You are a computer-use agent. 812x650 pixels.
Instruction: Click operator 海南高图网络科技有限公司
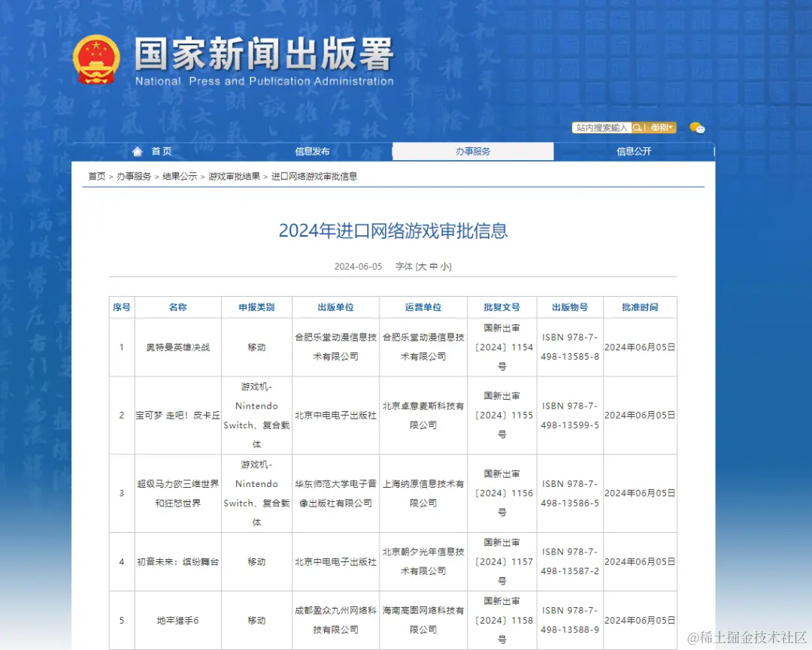(x=423, y=620)
